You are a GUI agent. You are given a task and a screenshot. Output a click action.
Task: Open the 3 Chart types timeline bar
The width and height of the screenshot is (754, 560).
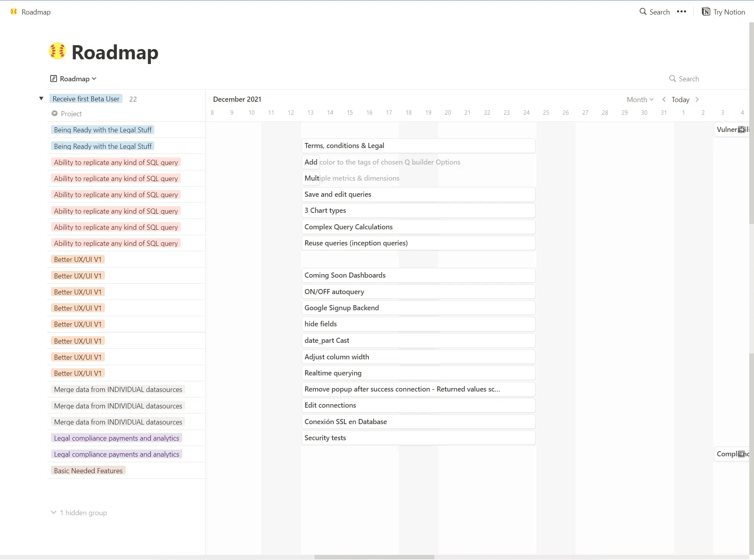tap(418, 210)
